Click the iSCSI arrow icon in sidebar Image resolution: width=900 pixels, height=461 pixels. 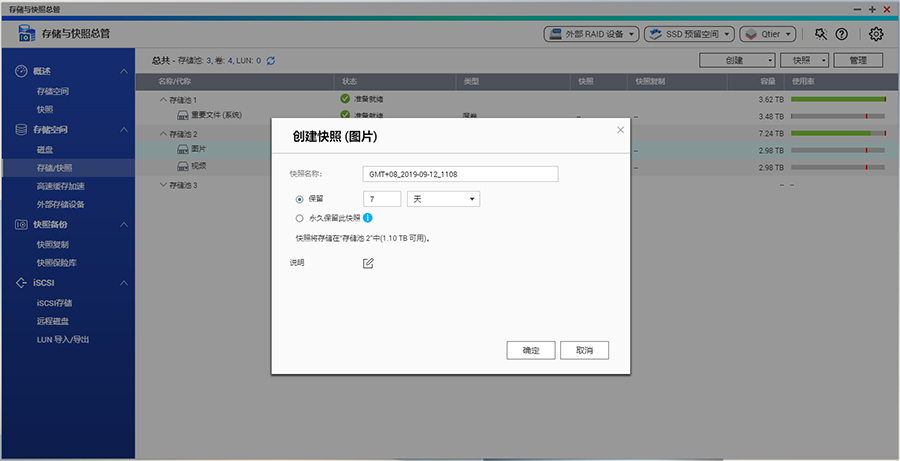pos(21,282)
